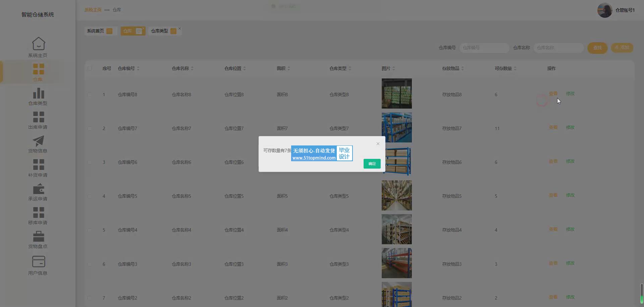Check the row 4 仓库编号5 checkbox

(x=90, y=196)
